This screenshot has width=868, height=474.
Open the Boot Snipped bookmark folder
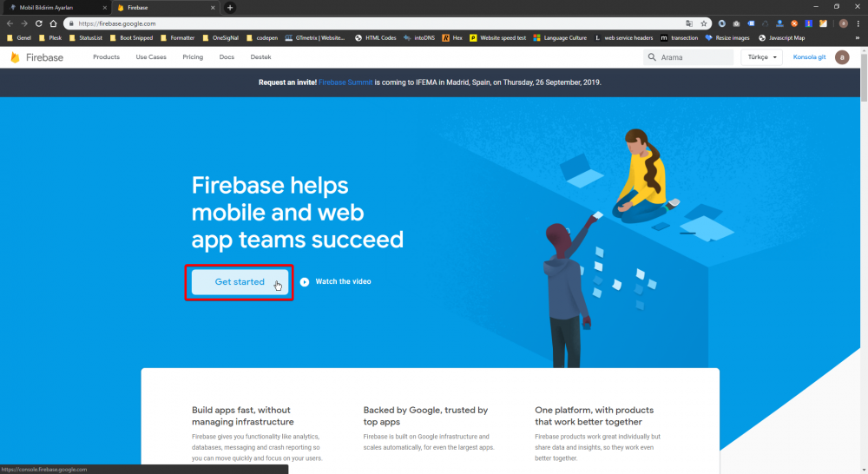coord(132,37)
